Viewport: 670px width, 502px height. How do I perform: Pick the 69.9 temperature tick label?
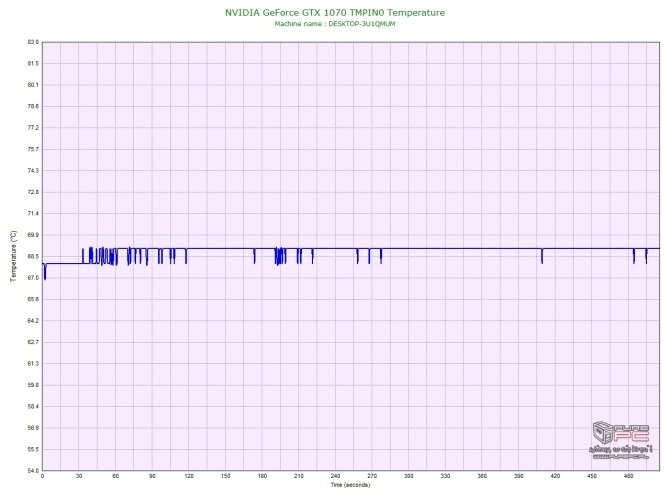tap(33, 235)
